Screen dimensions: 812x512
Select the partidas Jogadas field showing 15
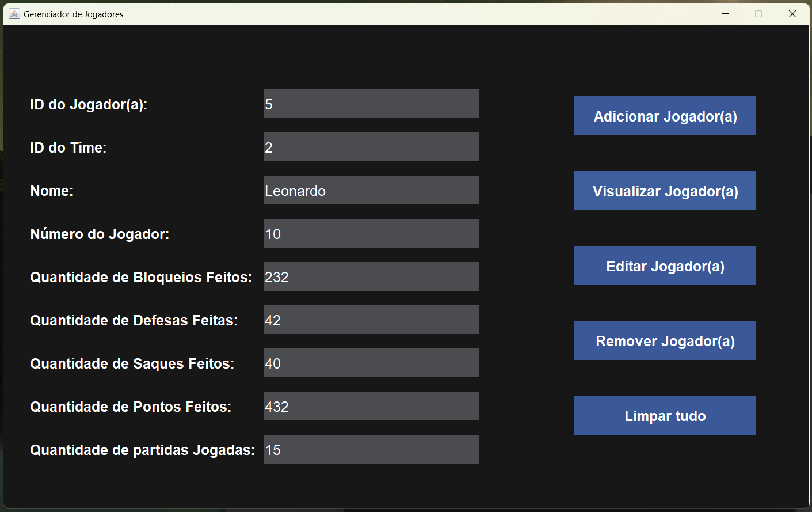[371, 449]
